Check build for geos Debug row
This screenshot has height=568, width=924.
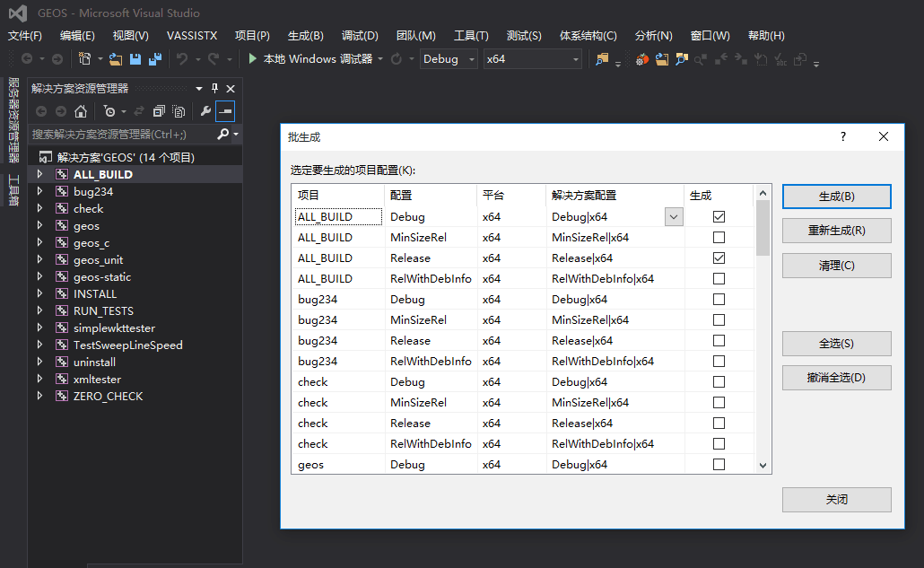coord(719,464)
